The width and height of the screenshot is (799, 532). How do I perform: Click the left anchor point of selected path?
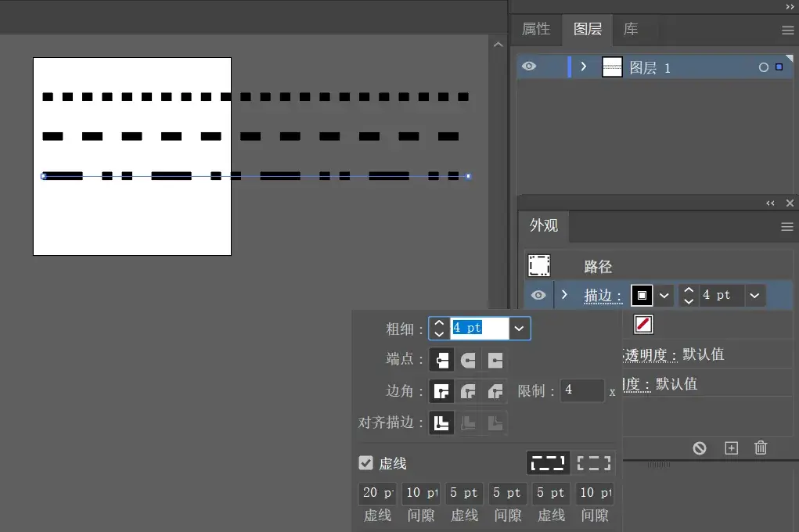point(43,176)
